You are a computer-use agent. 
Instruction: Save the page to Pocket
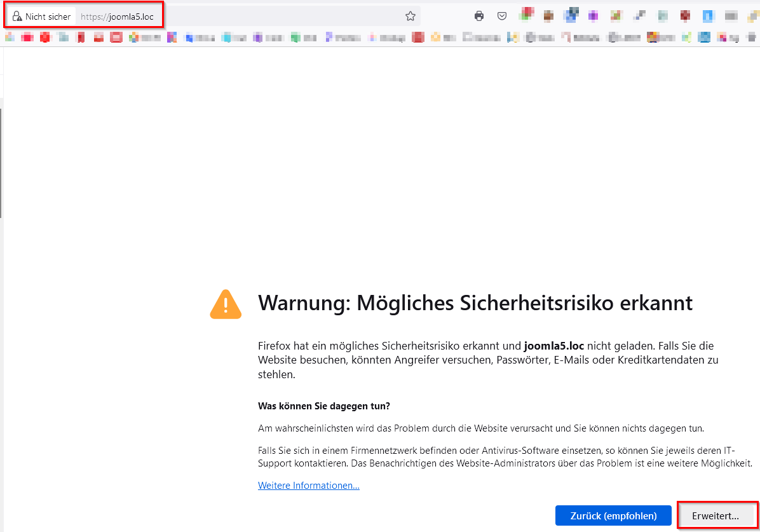pos(502,16)
